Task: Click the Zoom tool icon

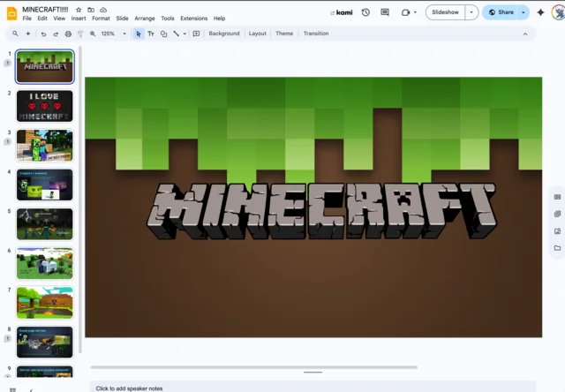Action: coord(93,34)
